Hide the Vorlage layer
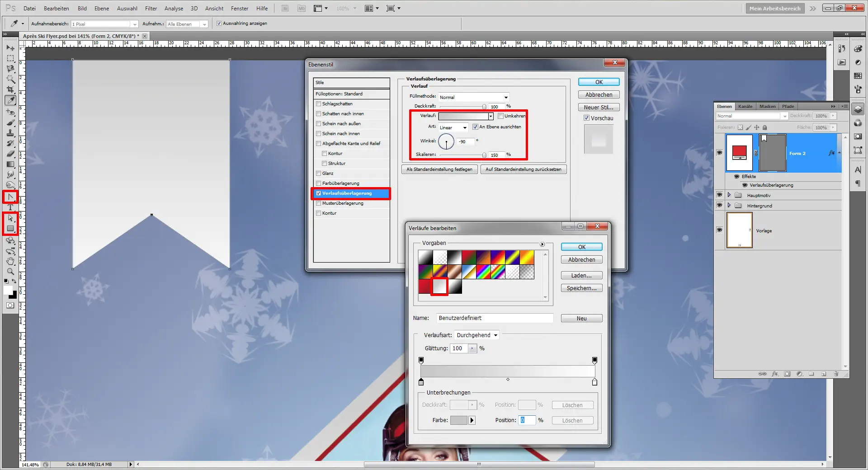The width and height of the screenshot is (868, 470). (x=719, y=230)
